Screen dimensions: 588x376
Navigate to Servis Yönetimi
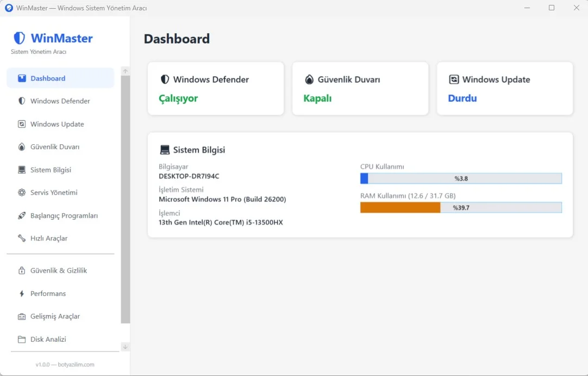point(60,193)
